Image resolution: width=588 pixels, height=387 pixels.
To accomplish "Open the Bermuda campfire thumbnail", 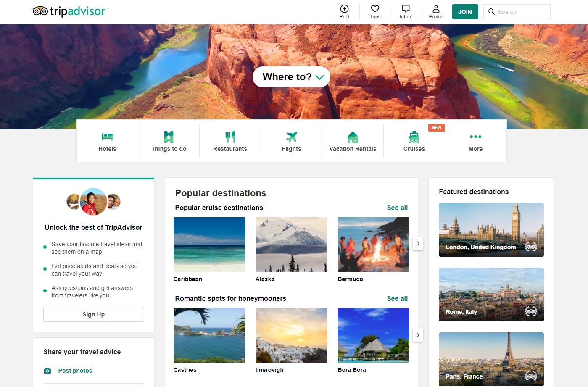I will [x=373, y=245].
